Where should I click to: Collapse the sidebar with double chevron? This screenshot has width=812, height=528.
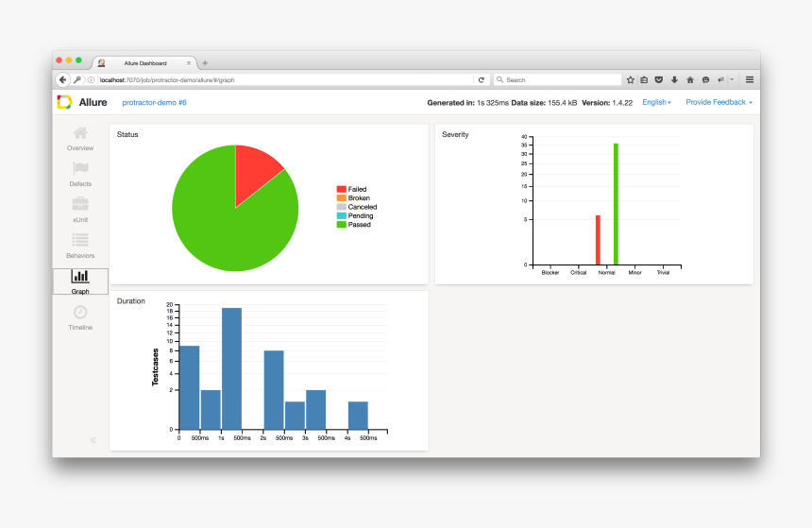coord(93,440)
